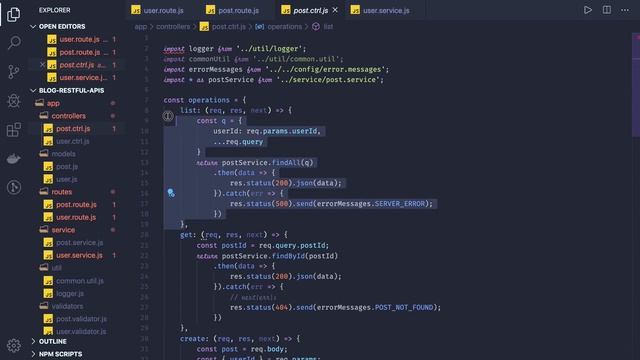
Task: Open the Extensions view in activity bar
Action: click(x=13, y=130)
